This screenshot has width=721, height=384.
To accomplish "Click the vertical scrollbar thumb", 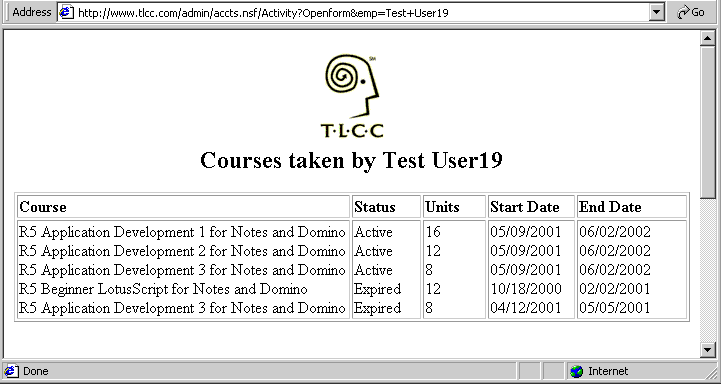I will coord(708,122).
